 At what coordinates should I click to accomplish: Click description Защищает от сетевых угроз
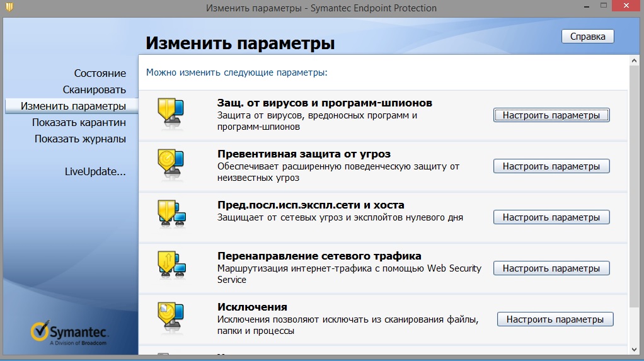[340, 217]
